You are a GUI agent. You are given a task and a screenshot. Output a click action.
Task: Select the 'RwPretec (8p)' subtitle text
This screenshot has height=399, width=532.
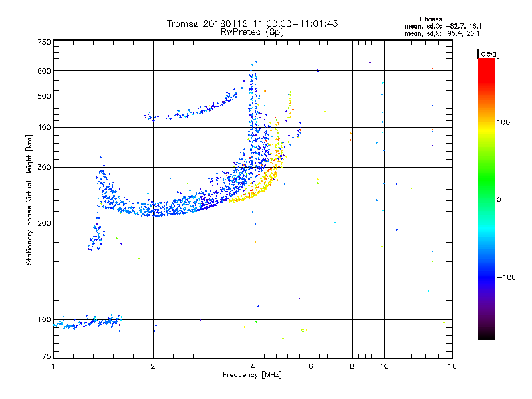pos(252,32)
